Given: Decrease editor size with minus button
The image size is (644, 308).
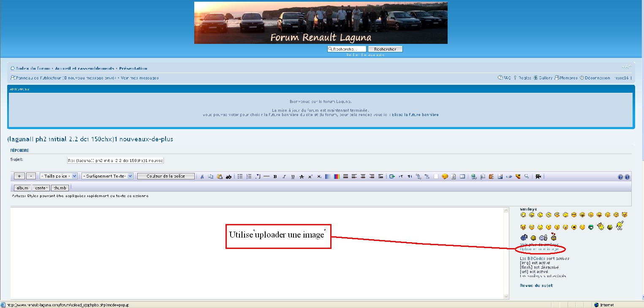Looking at the screenshot, I should click(31, 176).
